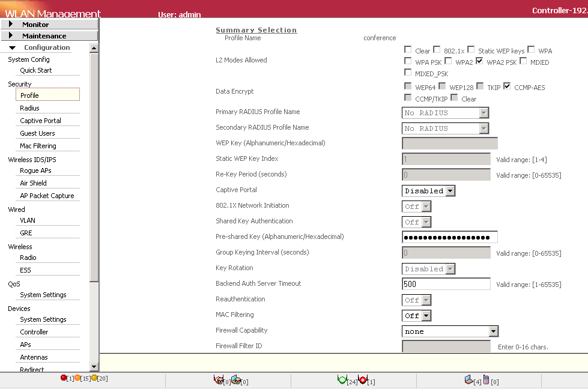The height and width of the screenshot is (389, 588).
Task: Open the MAC Filtering dropdown
Action: point(417,316)
